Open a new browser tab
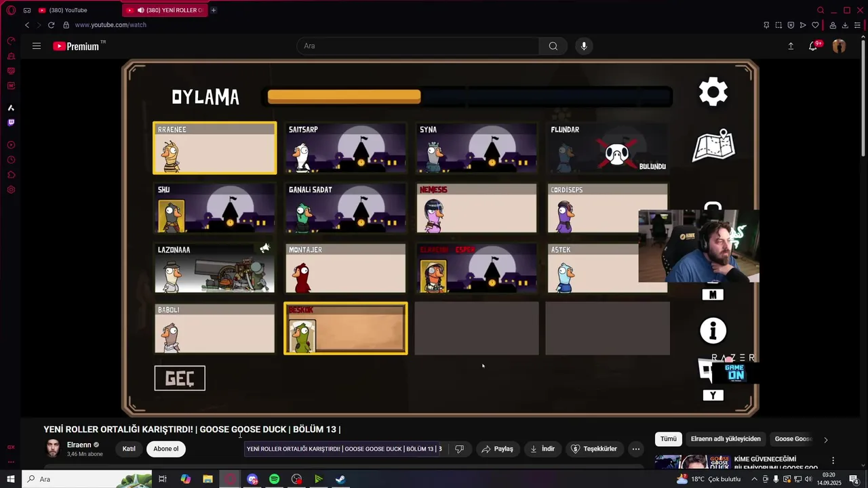The image size is (868, 488). pyautogui.click(x=214, y=10)
